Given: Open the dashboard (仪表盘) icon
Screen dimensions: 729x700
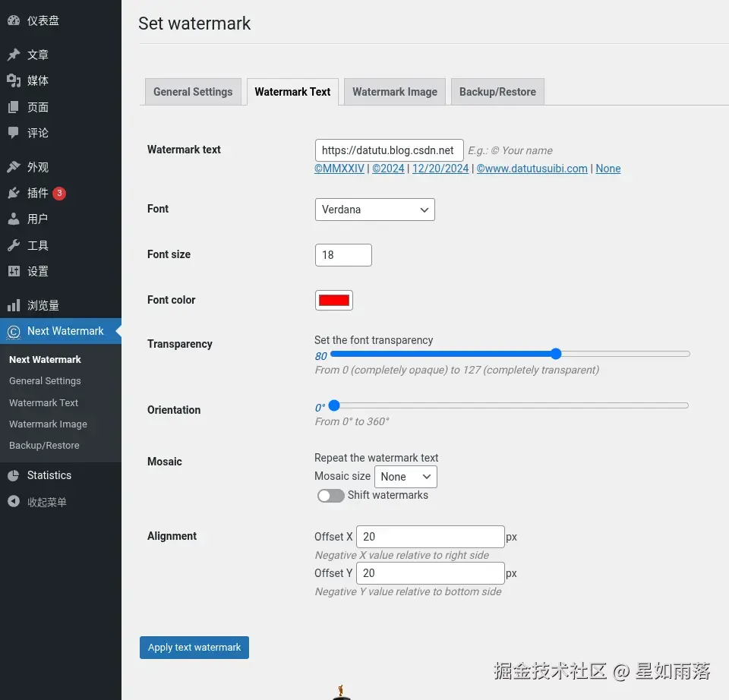Looking at the screenshot, I should [x=14, y=20].
